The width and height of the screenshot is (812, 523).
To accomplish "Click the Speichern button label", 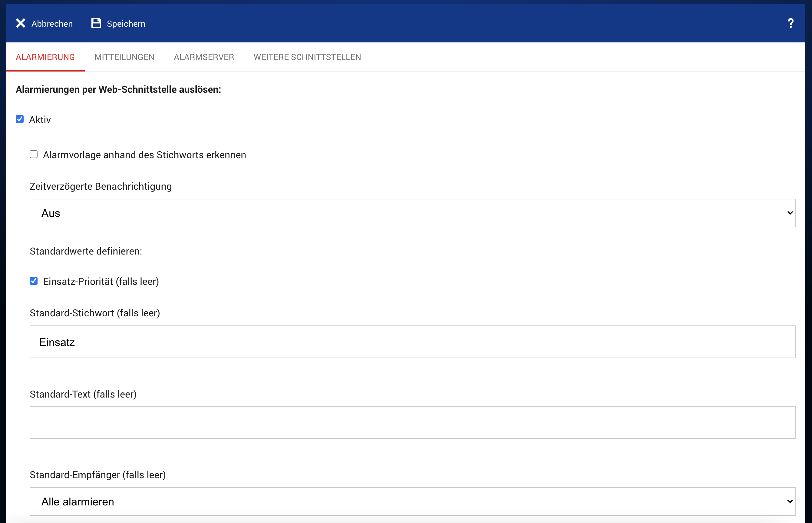I will pyautogui.click(x=126, y=24).
